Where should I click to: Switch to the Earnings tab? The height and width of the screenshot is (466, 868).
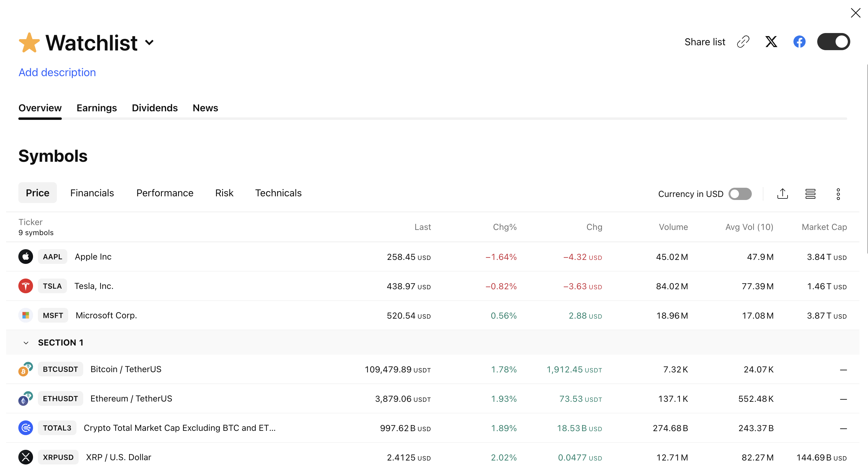click(x=96, y=108)
